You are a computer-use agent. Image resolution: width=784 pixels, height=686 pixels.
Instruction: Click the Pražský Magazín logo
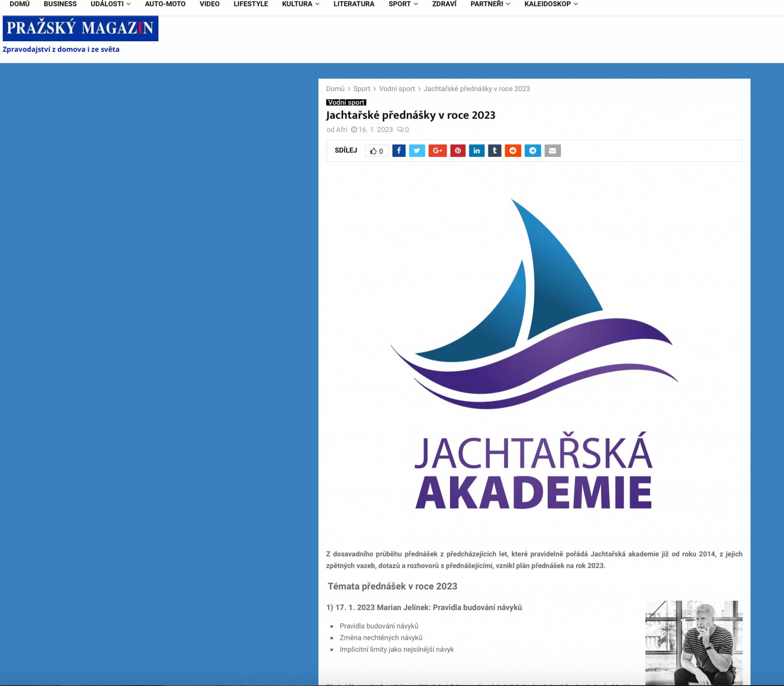click(80, 28)
